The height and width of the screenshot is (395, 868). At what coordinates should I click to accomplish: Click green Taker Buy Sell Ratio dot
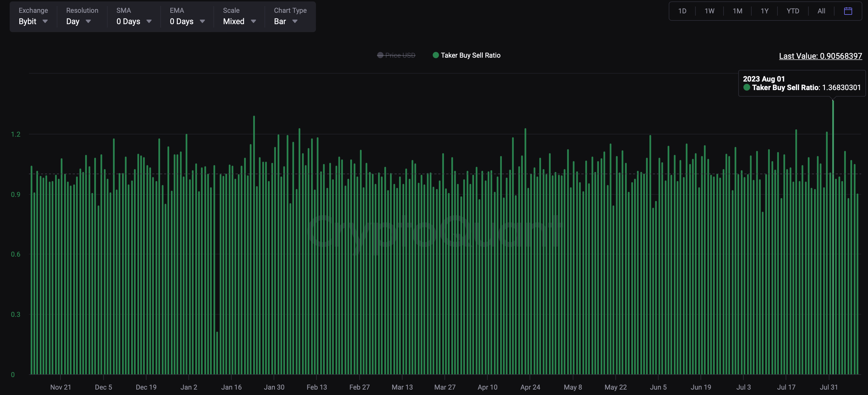[x=436, y=55]
